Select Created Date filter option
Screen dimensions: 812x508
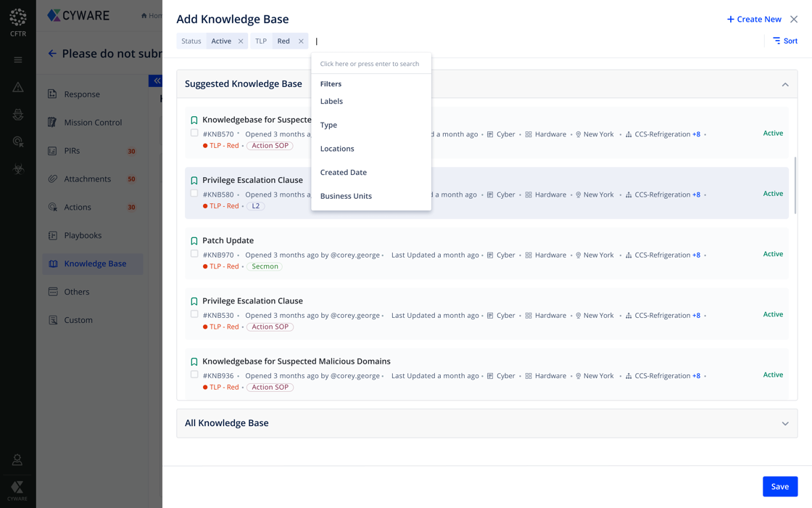(344, 173)
